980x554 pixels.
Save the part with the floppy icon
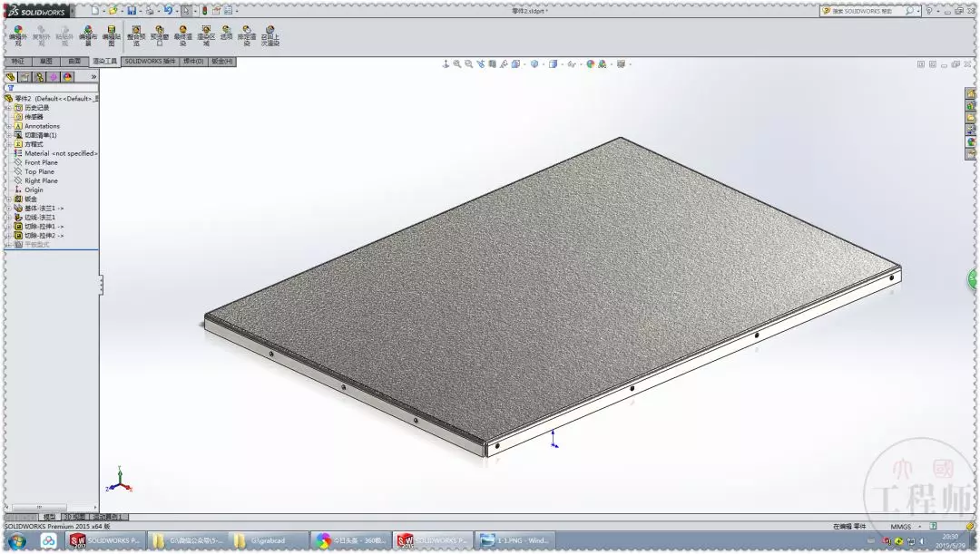coord(132,11)
